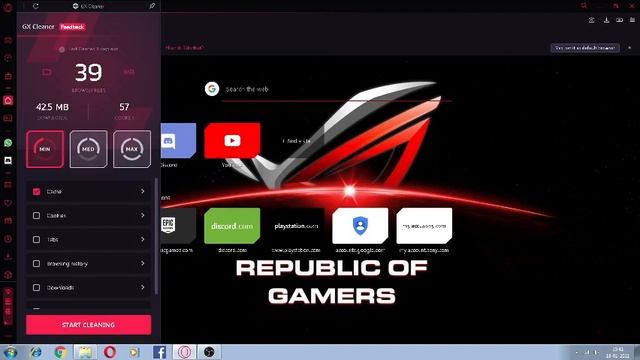
Task: Pin the GX Cleaner sidebar panel
Action: tap(152, 6)
